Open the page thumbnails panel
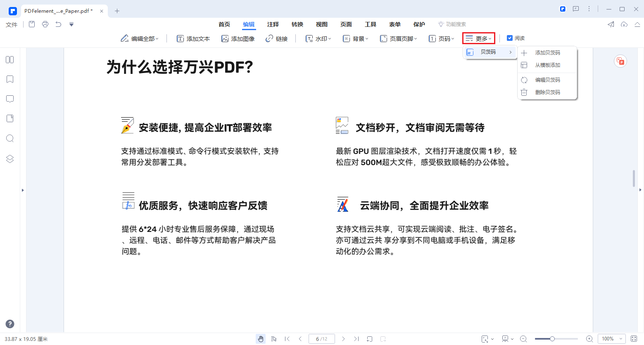 point(10,59)
